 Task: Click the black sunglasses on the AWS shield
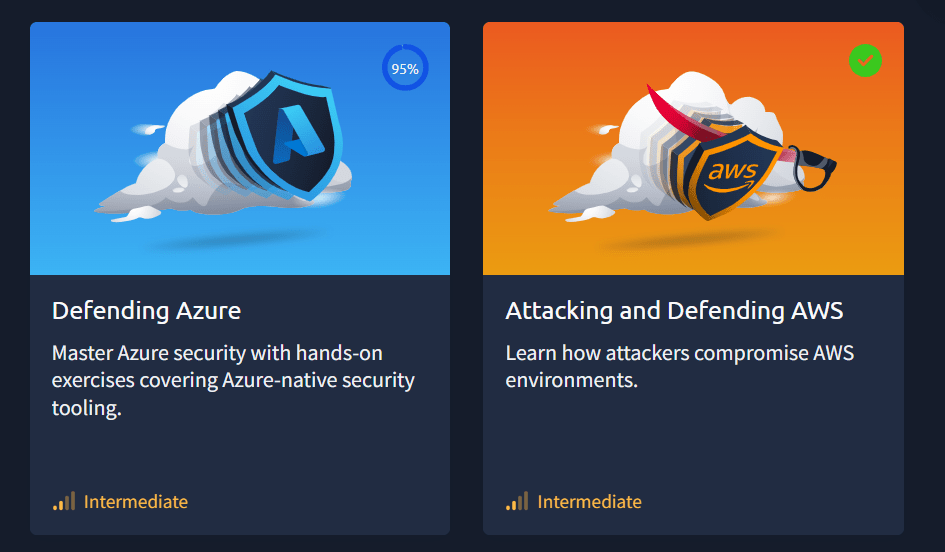pos(811,167)
